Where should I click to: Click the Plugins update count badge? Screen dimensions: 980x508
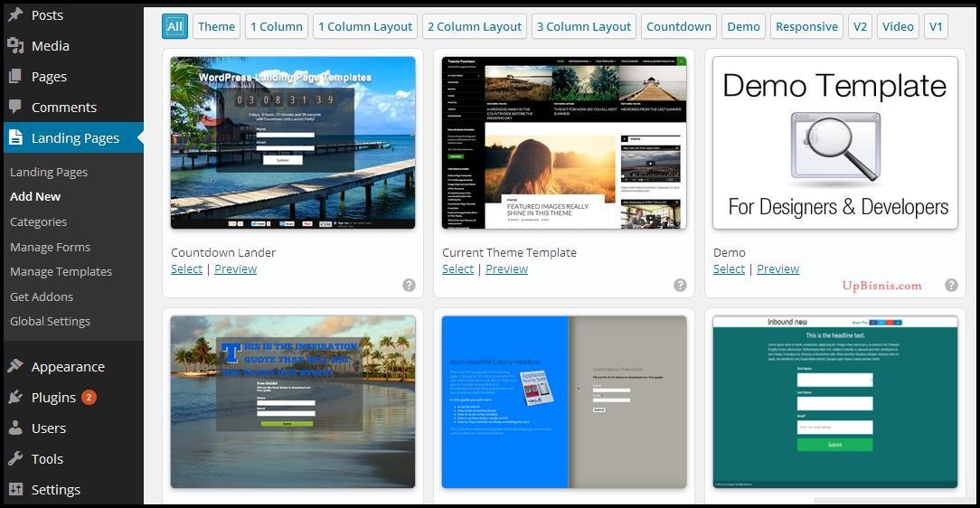point(89,397)
